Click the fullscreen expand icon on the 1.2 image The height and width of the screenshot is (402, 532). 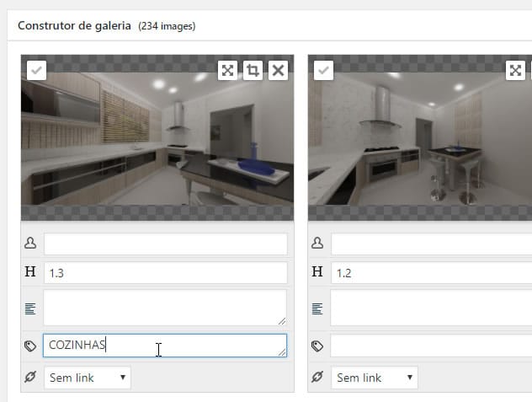515,70
